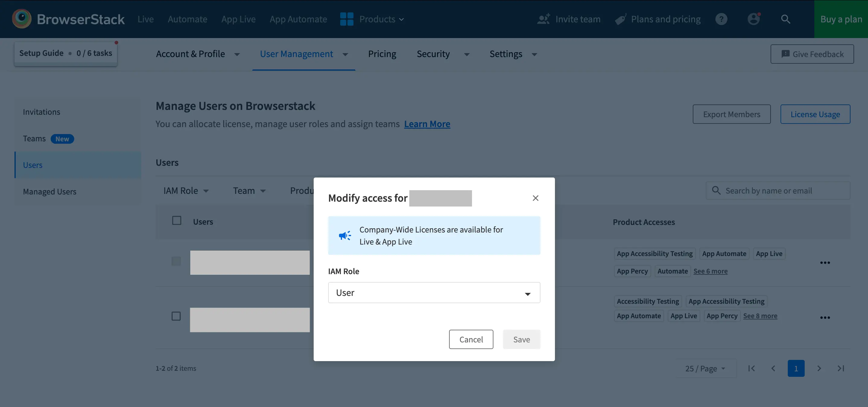Click the Cancel button
The width and height of the screenshot is (868, 407).
point(471,340)
